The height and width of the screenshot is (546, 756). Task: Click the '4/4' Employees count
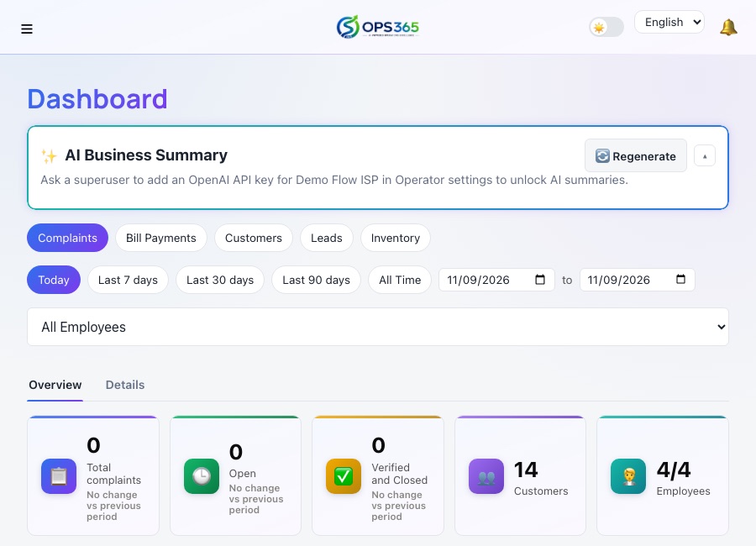click(674, 470)
